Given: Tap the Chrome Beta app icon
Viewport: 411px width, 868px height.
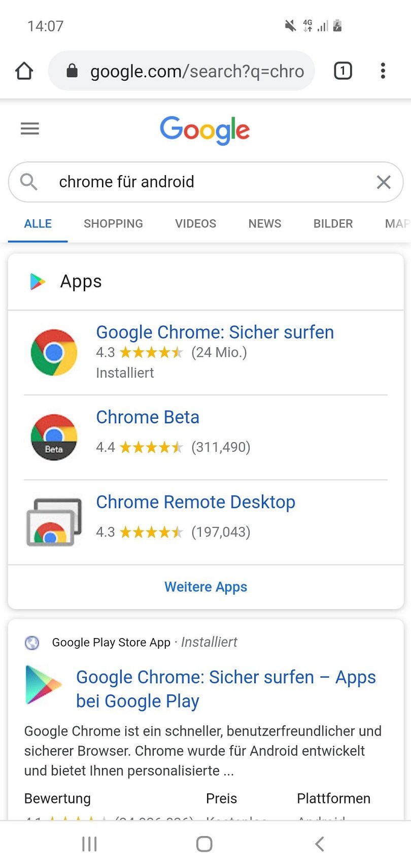Looking at the screenshot, I should [54, 437].
